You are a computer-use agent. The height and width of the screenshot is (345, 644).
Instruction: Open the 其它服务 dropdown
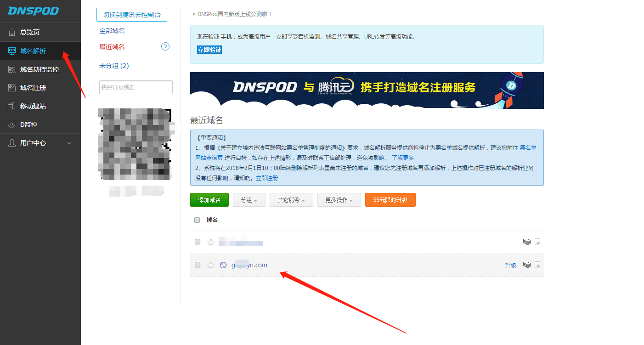[x=291, y=200]
